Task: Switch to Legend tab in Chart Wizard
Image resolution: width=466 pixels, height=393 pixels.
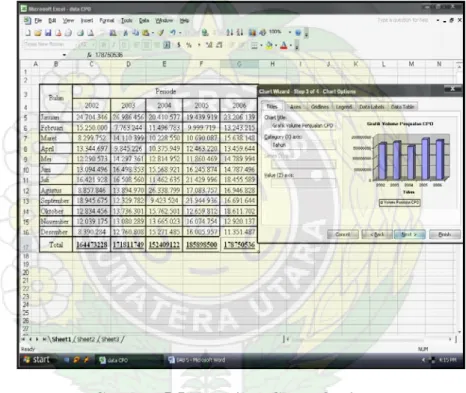Action: click(x=344, y=107)
